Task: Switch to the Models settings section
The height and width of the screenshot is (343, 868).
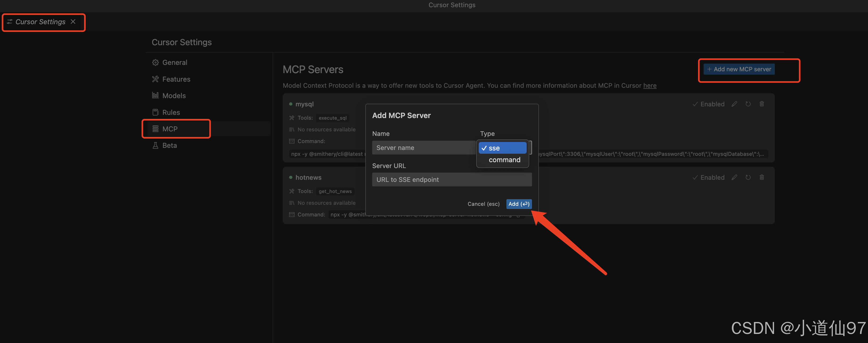Action: coord(174,96)
